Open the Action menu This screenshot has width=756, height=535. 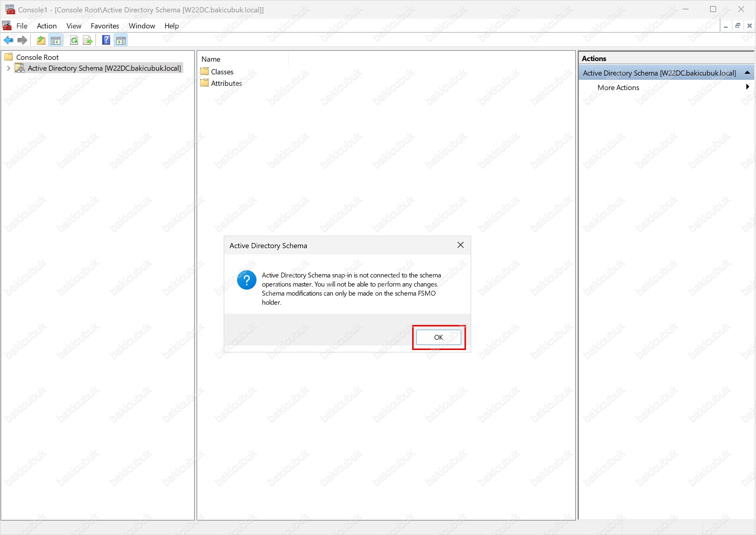[47, 26]
